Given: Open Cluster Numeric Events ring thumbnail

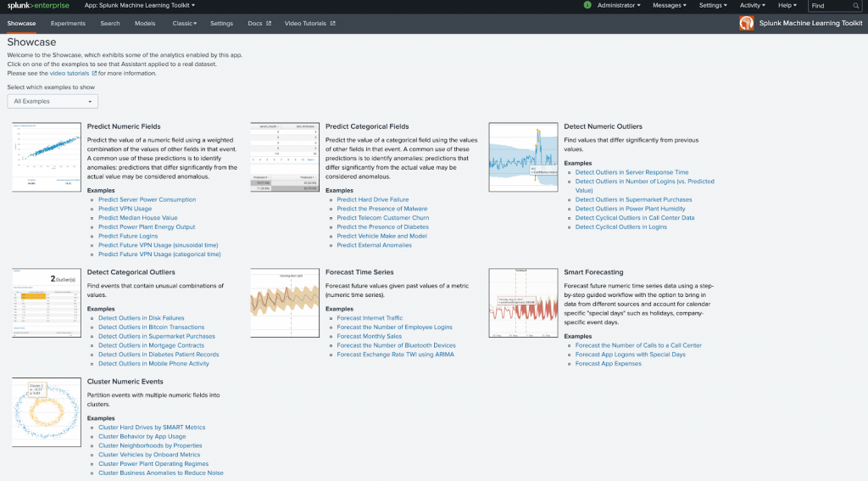Looking at the screenshot, I should pyautogui.click(x=47, y=411).
